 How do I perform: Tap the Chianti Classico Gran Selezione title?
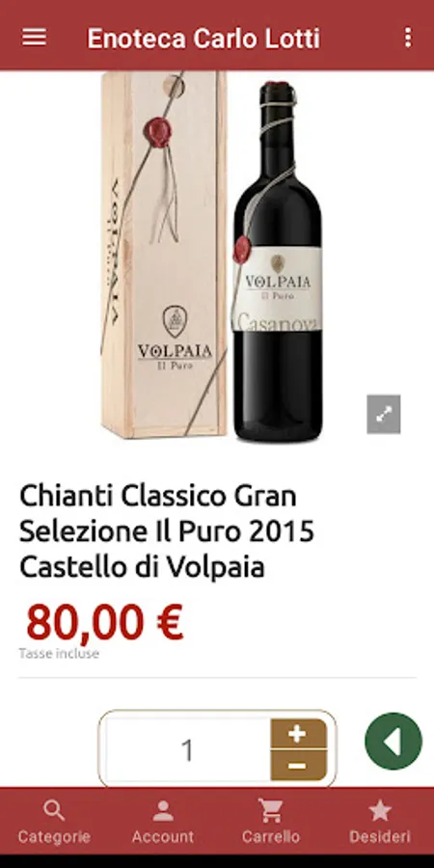(167, 532)
